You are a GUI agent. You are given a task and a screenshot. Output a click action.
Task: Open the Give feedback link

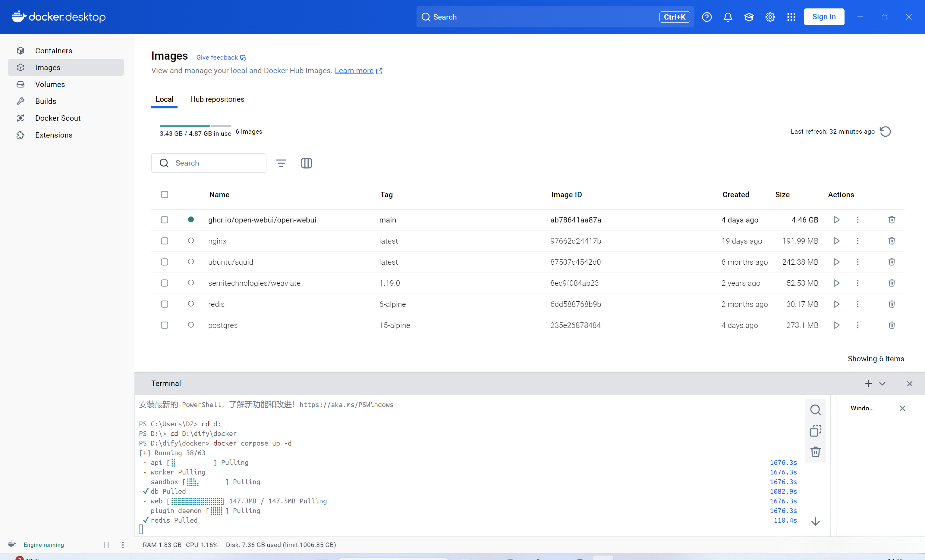coord(217,58)
